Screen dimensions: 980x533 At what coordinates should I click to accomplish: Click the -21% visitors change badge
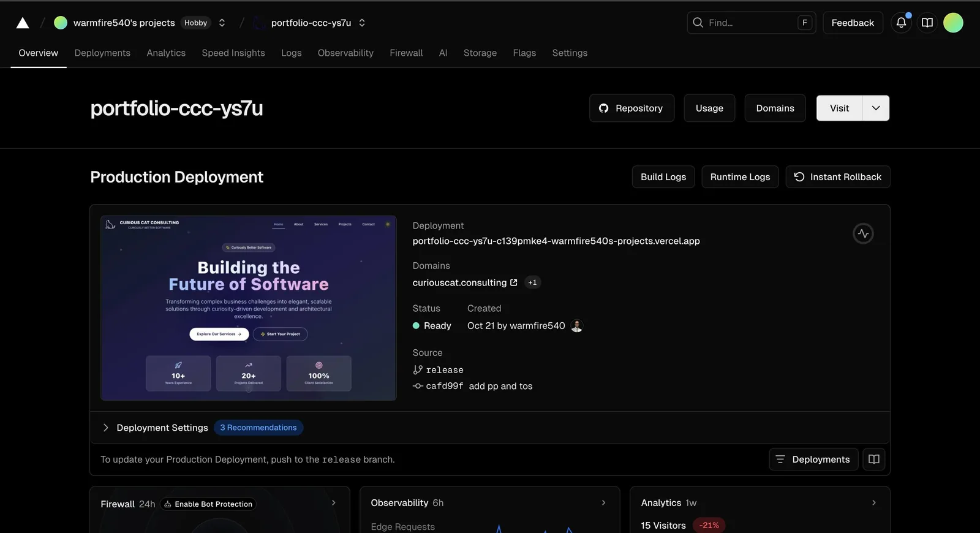point(709,526)
